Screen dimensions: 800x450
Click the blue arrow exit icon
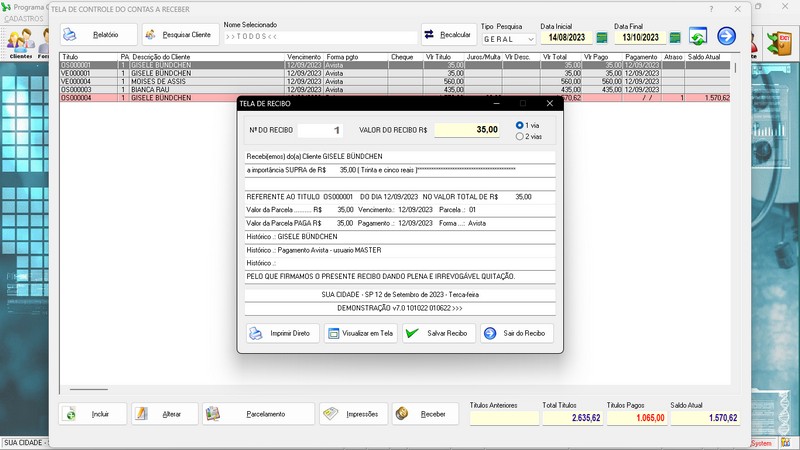(726, 36)
